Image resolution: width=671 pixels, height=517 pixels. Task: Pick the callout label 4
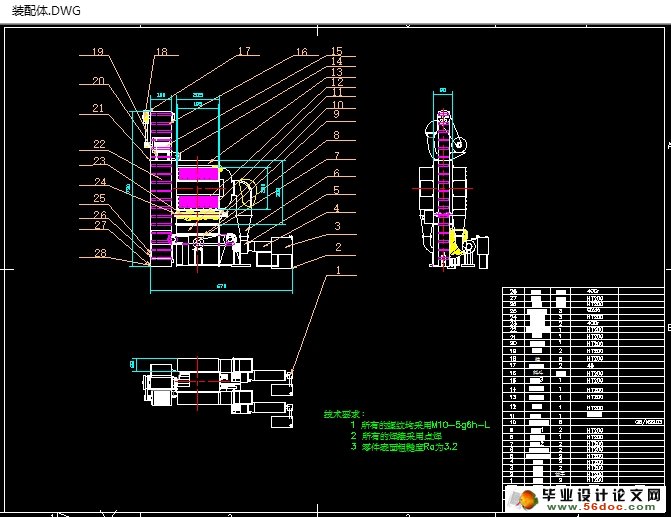point(336,208)
